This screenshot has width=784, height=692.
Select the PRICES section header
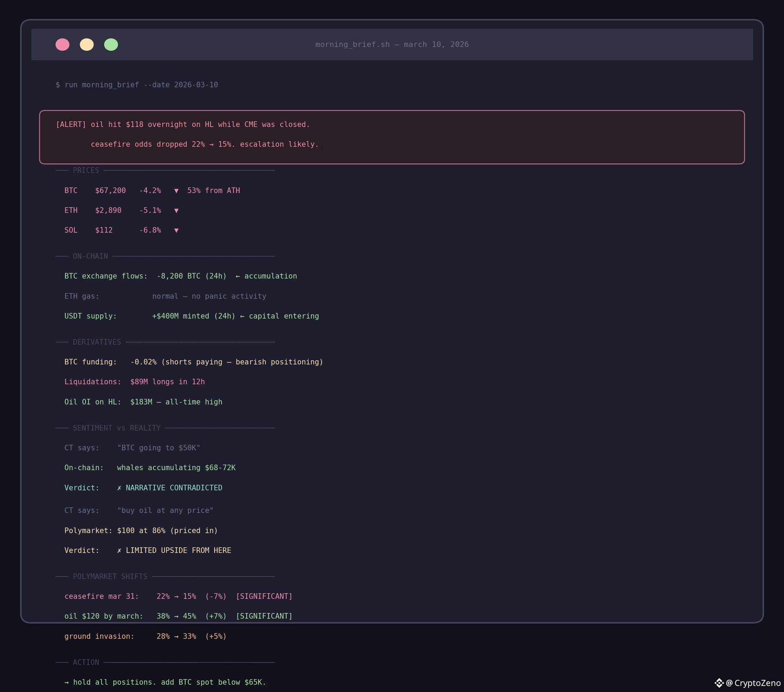[x=86, y=170]
